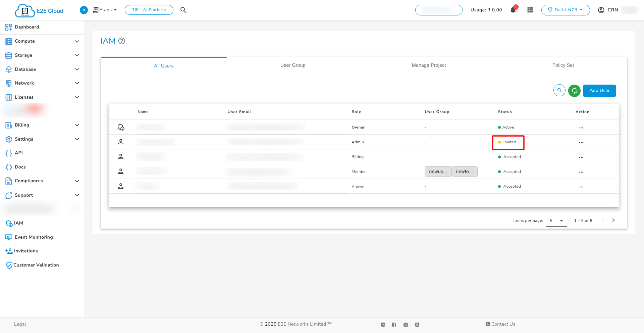Open the Contact Us link
The height and width of the screenshot is (333, 644).
click(x=500, y=324)
